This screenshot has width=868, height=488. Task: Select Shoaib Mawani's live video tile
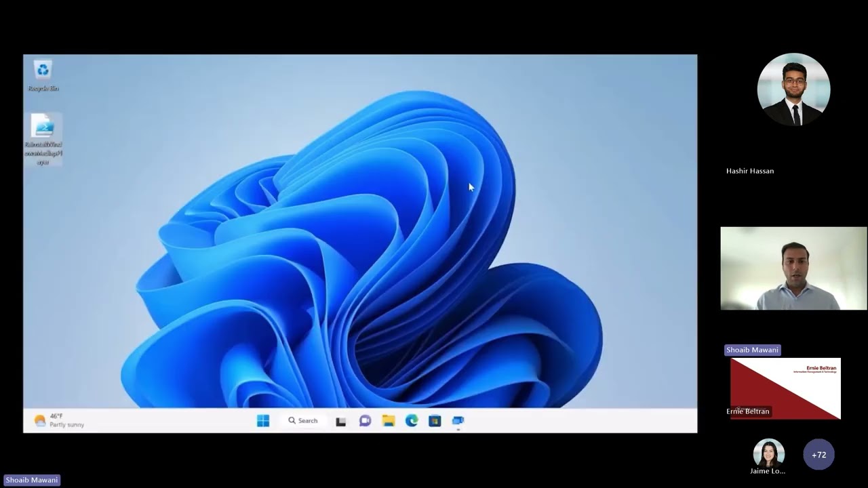point(793,268)
